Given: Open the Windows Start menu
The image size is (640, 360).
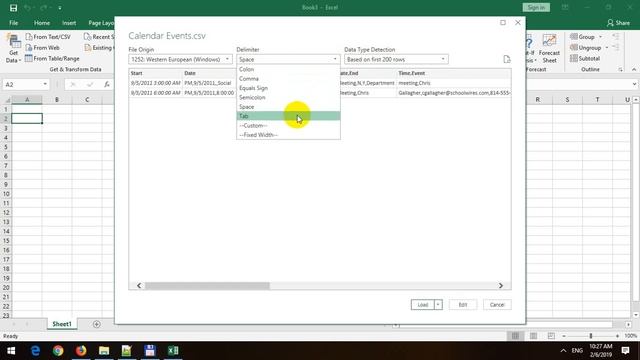Looking at the screenshot, I should [11, 351].
